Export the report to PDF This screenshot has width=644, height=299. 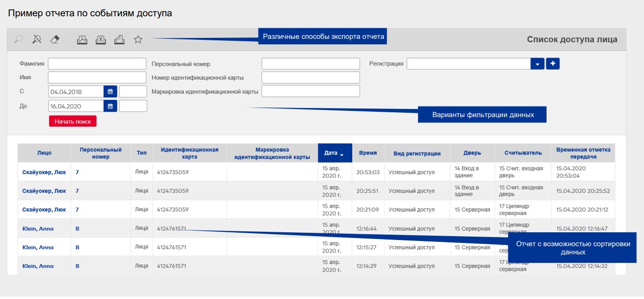coord(82,40)
